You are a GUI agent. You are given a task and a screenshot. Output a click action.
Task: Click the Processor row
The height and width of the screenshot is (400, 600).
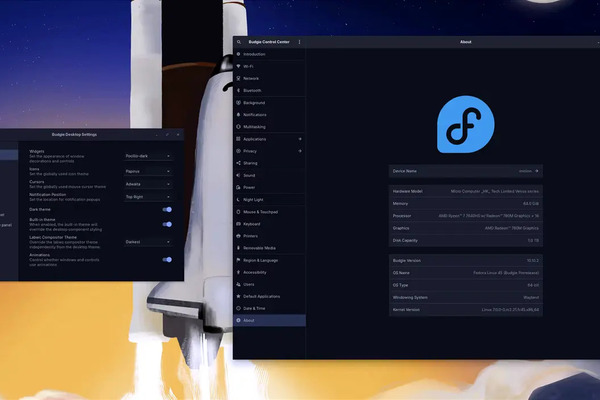point(466,216)
